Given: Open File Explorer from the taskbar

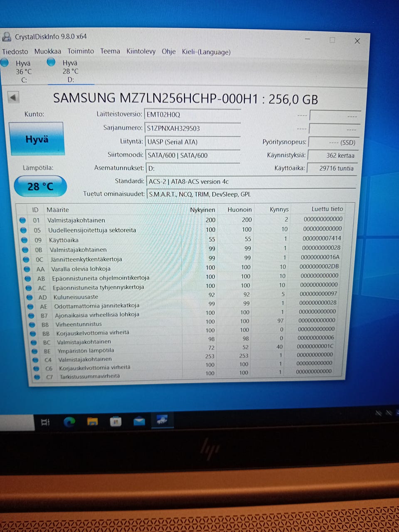Looking at the screenshot, I should click(92, 422).
